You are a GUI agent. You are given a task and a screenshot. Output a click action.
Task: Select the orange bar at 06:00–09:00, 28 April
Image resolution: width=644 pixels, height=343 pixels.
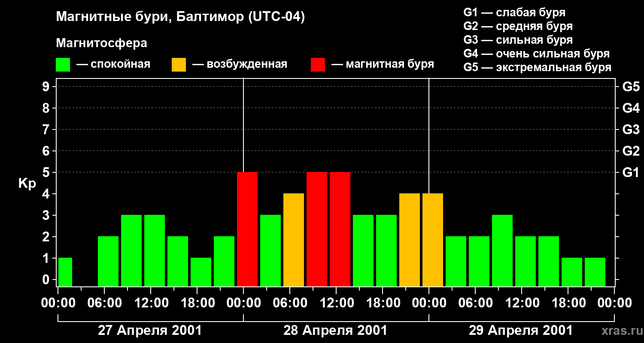tap(294, 240)
